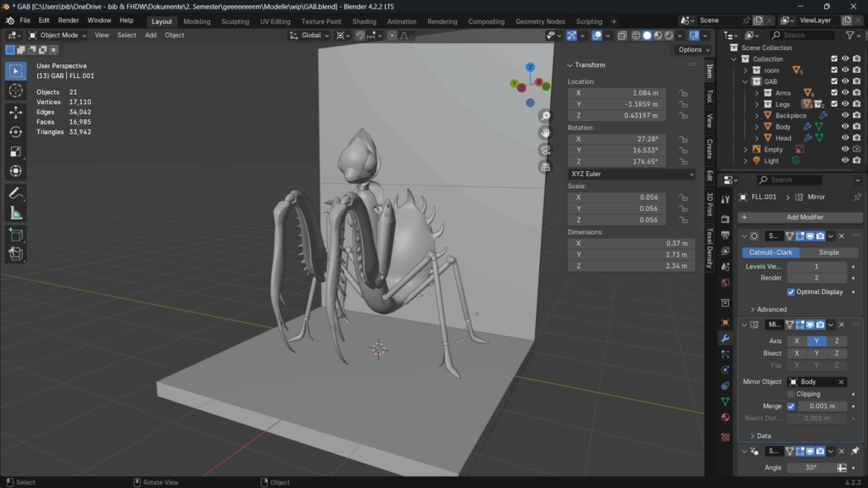Open the XYZ Euler rotation mode dropdown

(631, 174)
